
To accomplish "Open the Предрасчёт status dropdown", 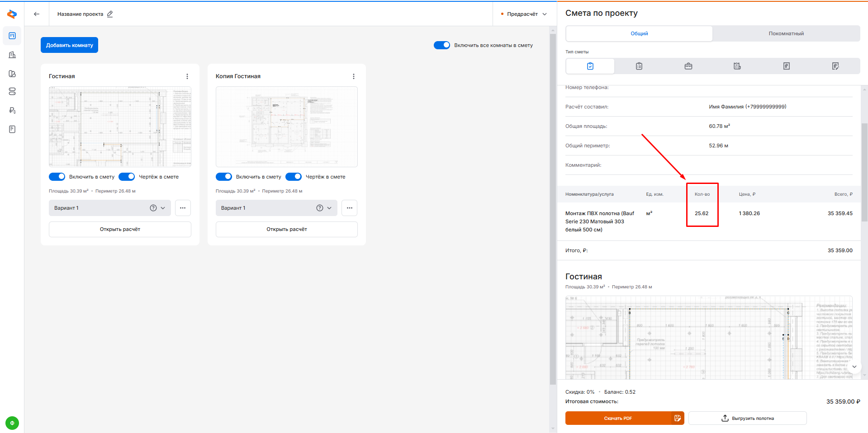I will [x=524, y=14].
